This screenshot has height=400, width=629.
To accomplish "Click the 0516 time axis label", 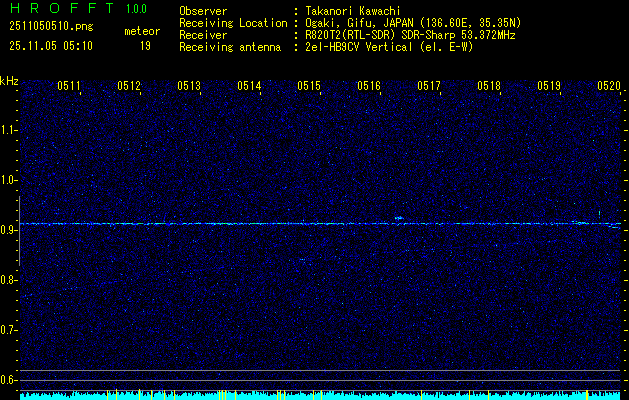I will 369,85.
